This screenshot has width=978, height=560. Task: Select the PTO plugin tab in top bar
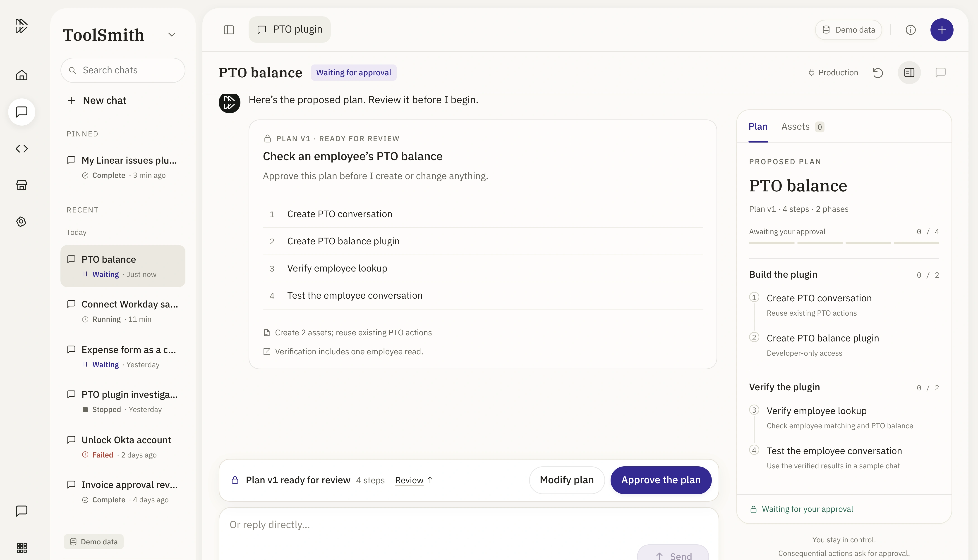289,30
